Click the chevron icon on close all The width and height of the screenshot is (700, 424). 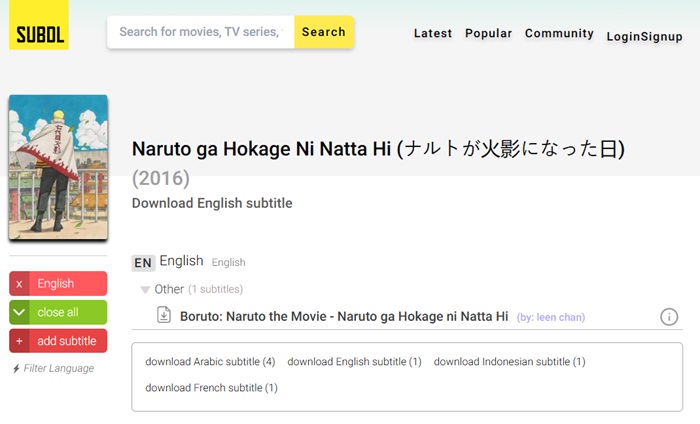click(19, 312)
